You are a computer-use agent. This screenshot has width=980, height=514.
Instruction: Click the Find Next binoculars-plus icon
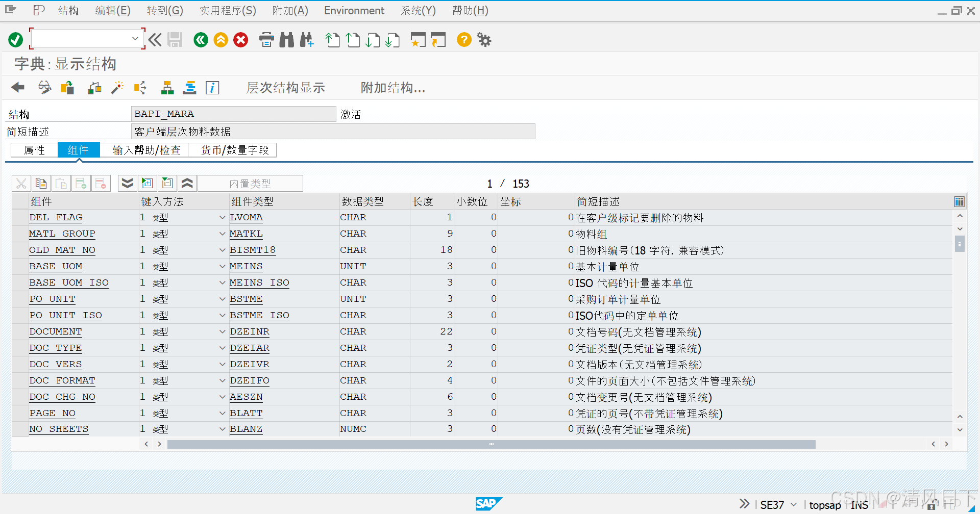tap(307, 40)
